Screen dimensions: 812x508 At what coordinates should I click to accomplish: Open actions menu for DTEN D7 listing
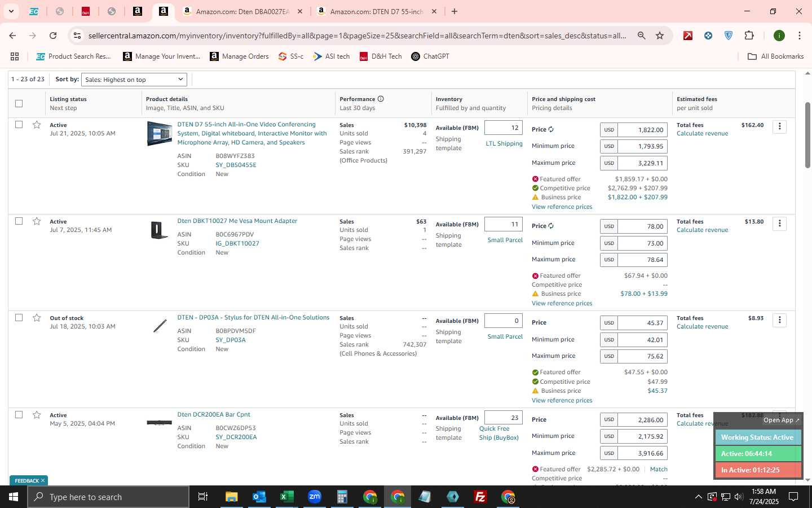(779, 126)
